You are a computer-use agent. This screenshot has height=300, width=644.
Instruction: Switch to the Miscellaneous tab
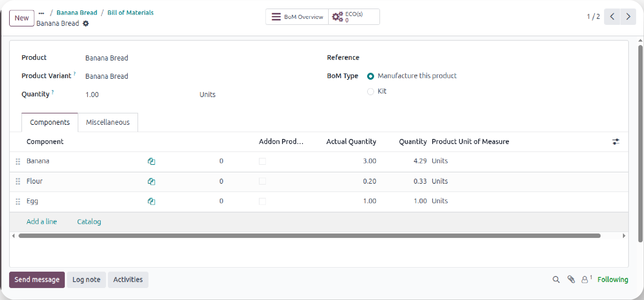coord(108,122)
